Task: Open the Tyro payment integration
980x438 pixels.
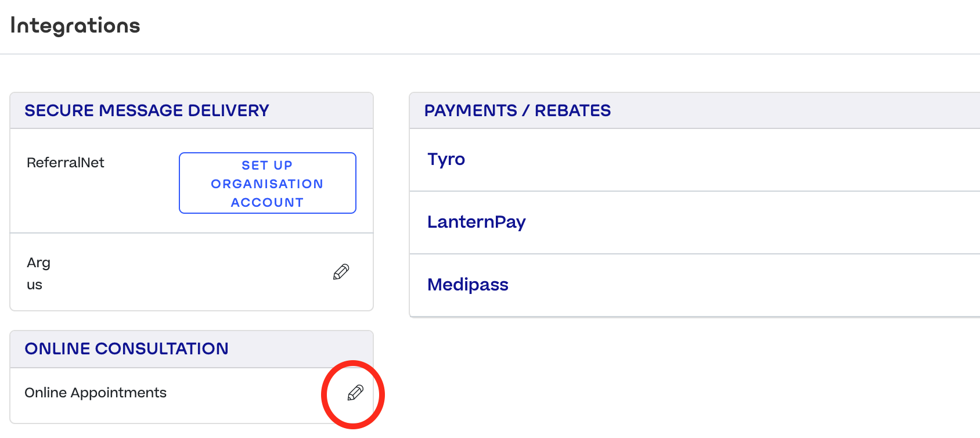Action: coord(446,159)
